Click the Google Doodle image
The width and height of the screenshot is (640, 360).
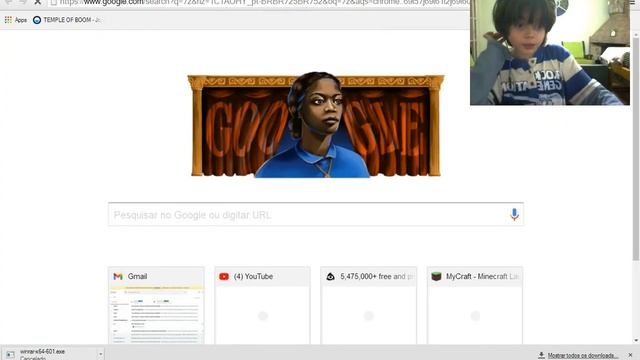[316, 125]
